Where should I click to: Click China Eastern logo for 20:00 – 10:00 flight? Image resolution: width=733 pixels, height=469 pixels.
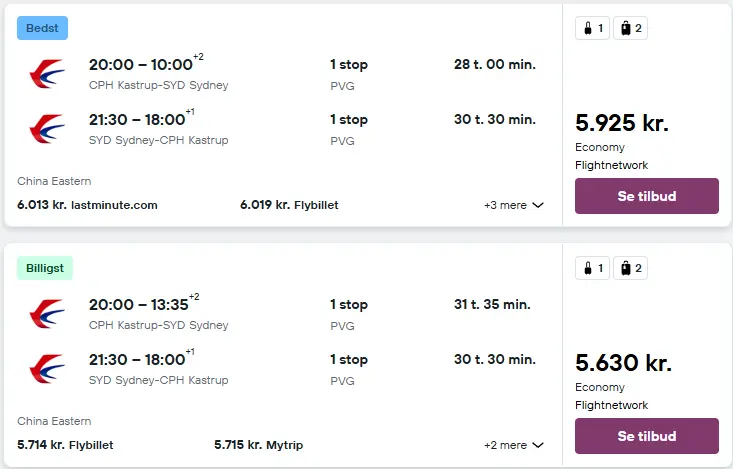[x=47, y=74]
